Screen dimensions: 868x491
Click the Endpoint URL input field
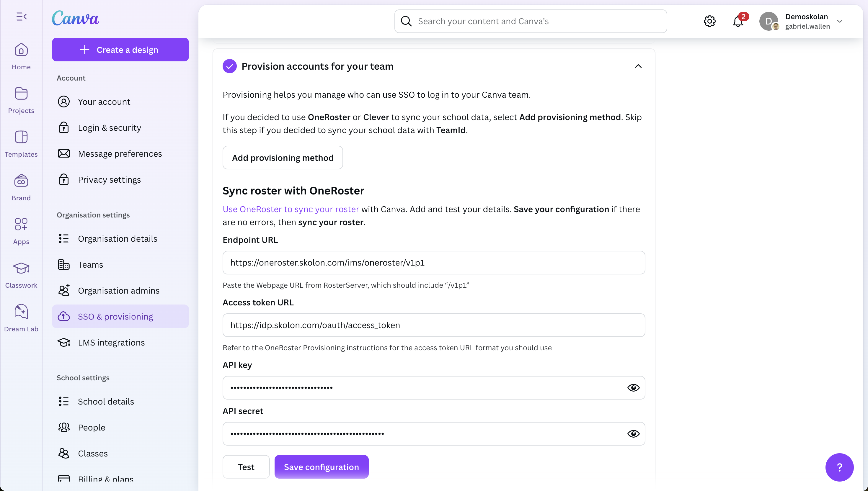click(433, 263)
